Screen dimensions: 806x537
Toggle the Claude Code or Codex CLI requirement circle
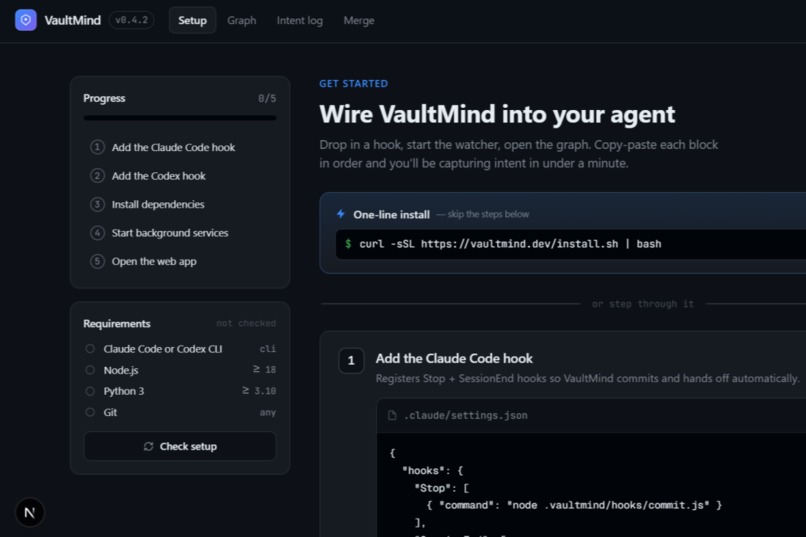coord(90,349)
